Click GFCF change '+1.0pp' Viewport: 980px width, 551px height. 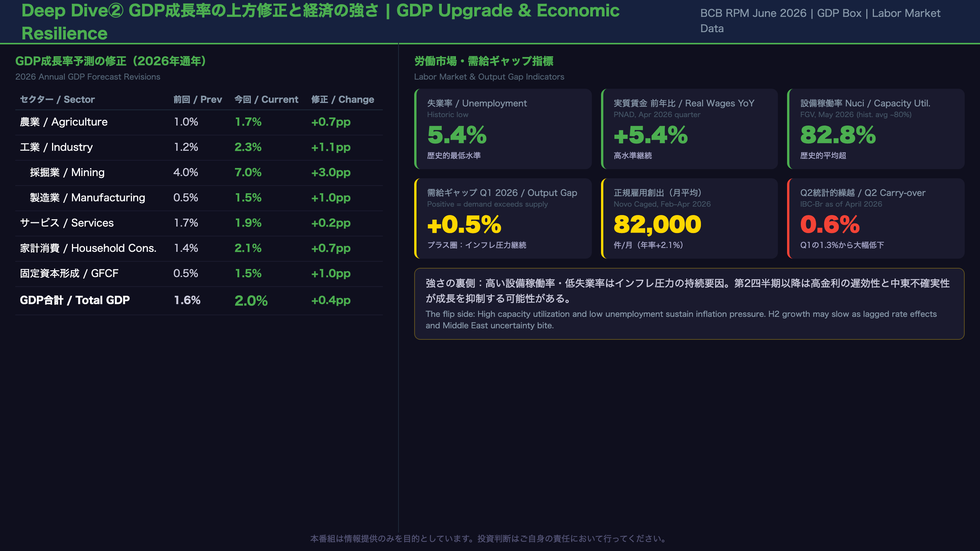pyautogui.click(x=331, y=274)
